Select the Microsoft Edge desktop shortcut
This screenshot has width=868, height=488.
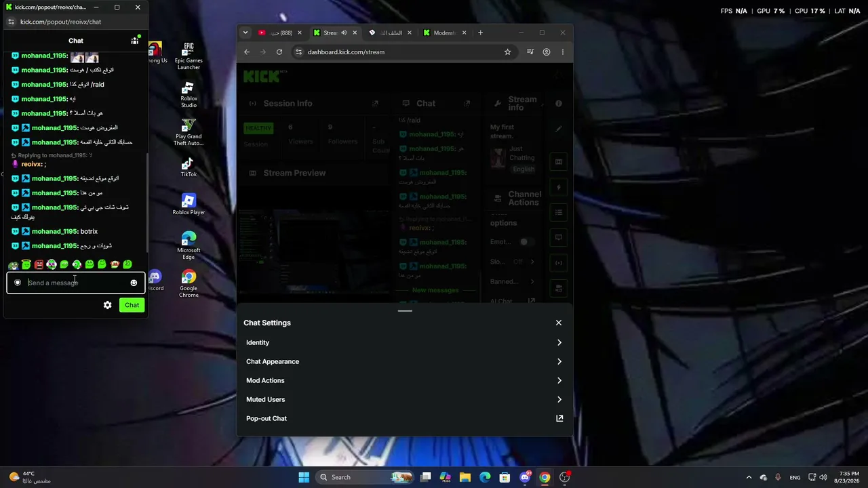pyautogui.click(x=189, y=245)
